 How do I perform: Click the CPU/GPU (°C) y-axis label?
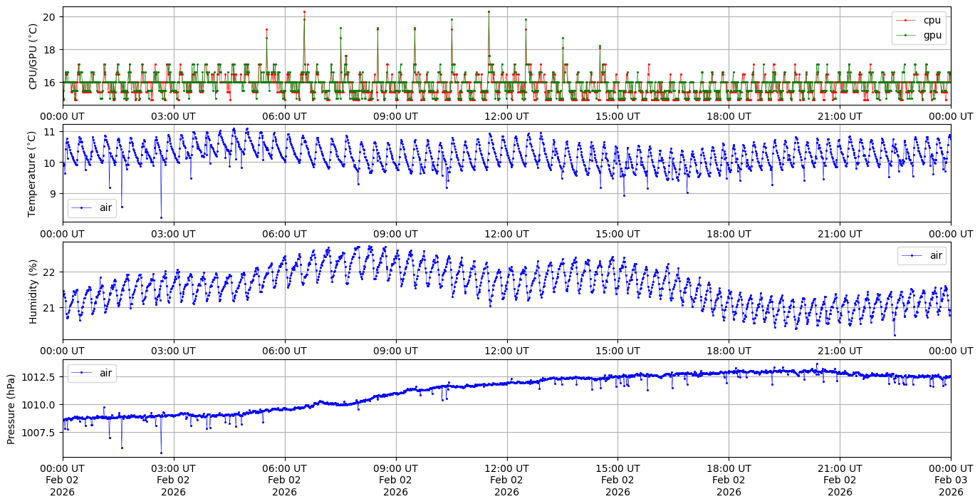33,56
